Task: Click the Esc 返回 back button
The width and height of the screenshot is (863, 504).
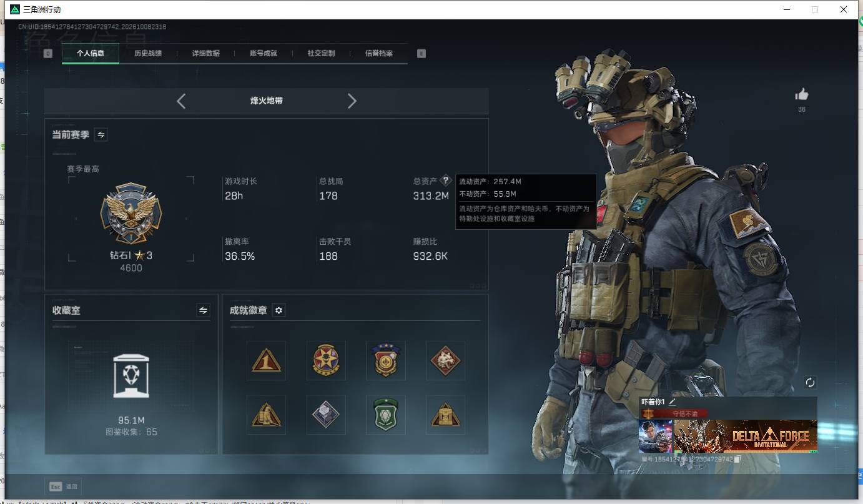Action: click(63, 487)
